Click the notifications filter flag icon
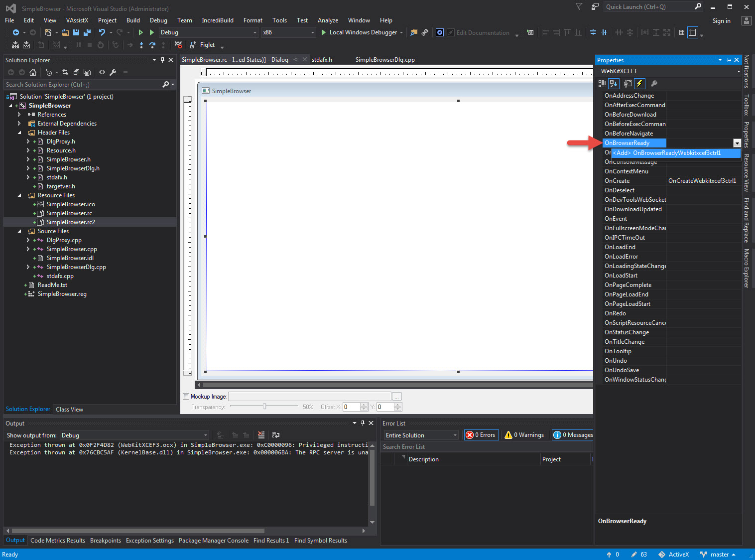 [x=579, y=6]
